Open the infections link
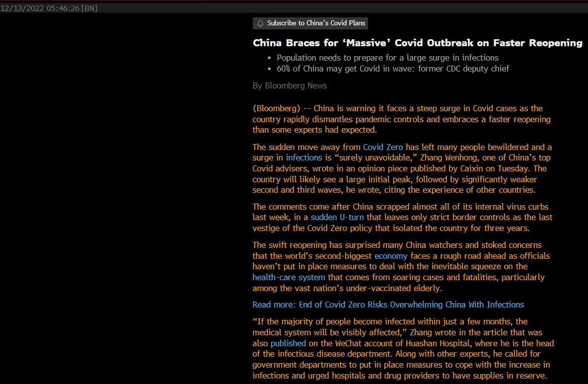The width and height of the screenshot is (588, 384). (304, 157)
